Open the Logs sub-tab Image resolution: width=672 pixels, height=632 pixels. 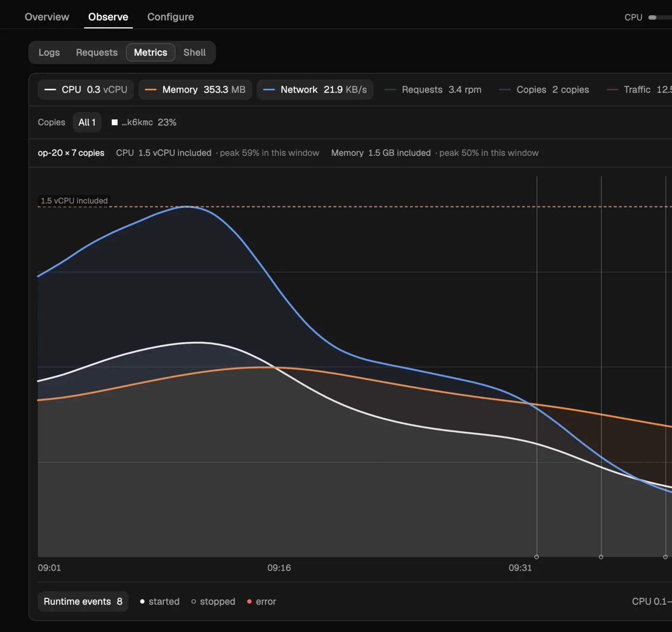click(x=49, y=52)
